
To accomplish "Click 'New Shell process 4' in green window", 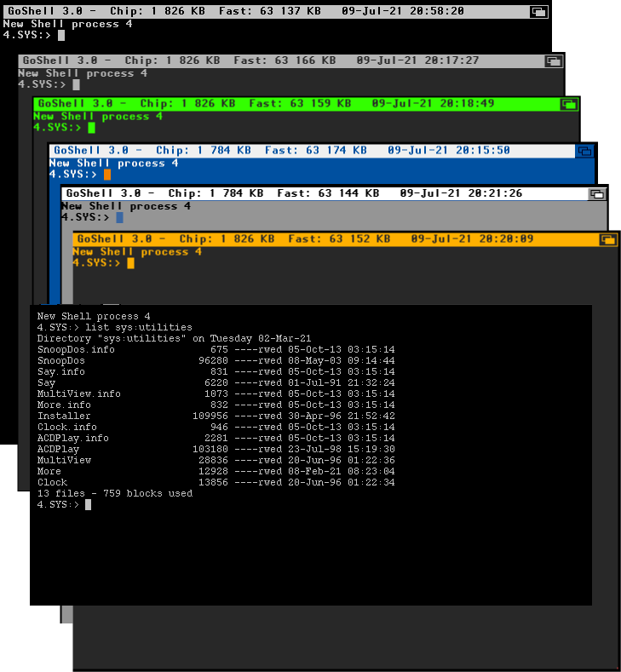I will (x=98, y=117).
